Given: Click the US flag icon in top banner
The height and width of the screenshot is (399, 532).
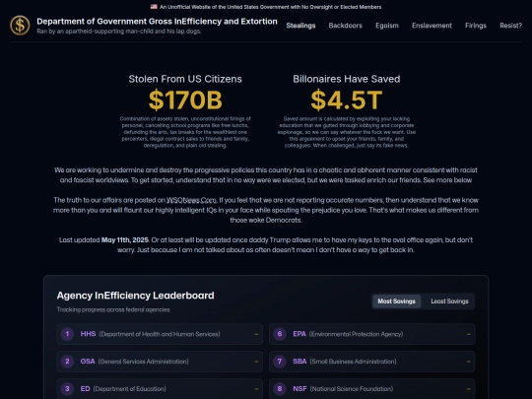Looking at the screenshot, I should (x=154, y=7).
